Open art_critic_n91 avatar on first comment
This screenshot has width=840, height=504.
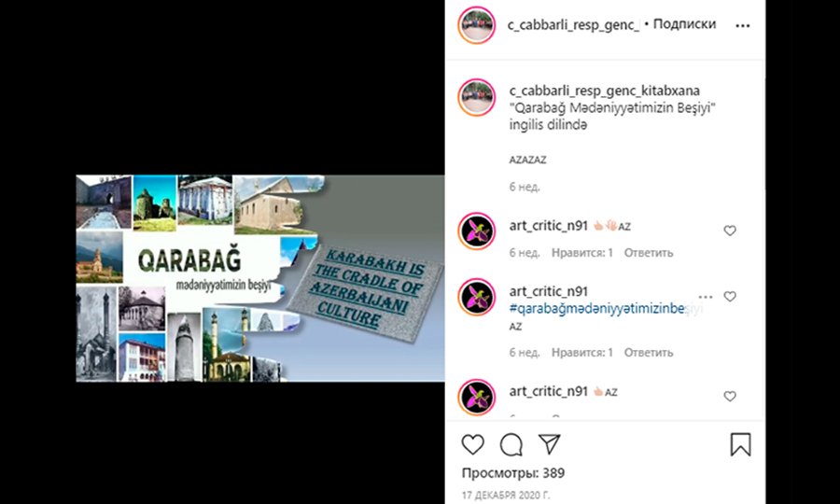pos(476,231)
